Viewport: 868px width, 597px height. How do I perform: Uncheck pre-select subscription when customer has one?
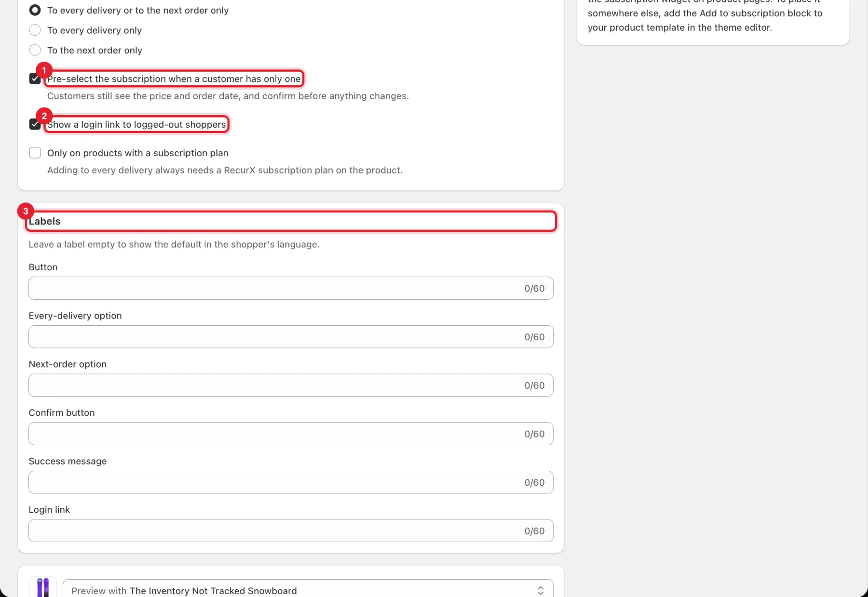click(x=35, y=79)
